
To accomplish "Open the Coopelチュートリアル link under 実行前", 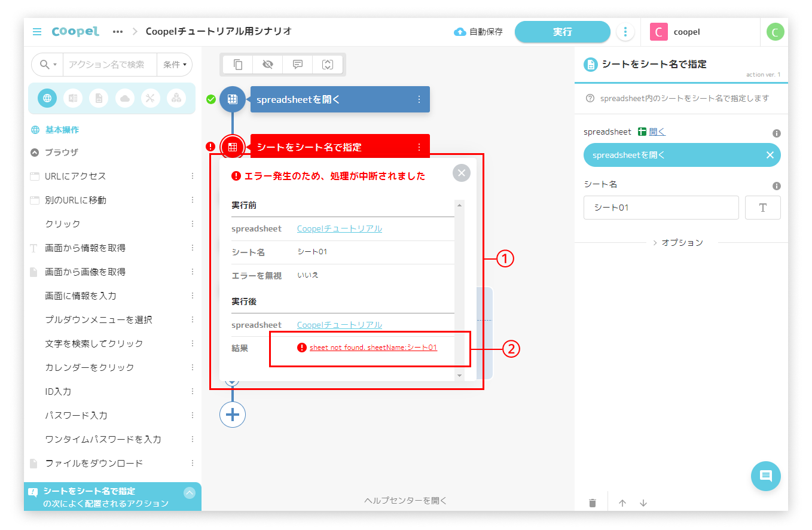I will tap(340, 229).
